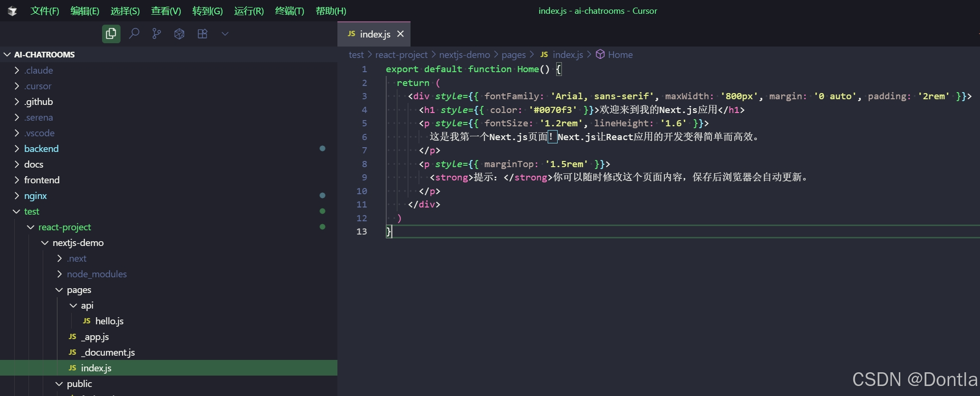The image size is (980, 396).
Task: Collapse the public folder
Action: pyautogui.click(x=168, y=384)
